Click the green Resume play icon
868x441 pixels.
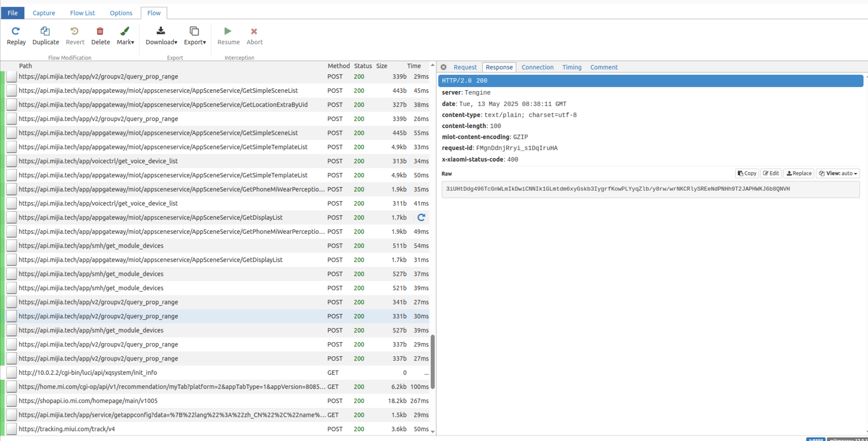[x=228, y=31]
